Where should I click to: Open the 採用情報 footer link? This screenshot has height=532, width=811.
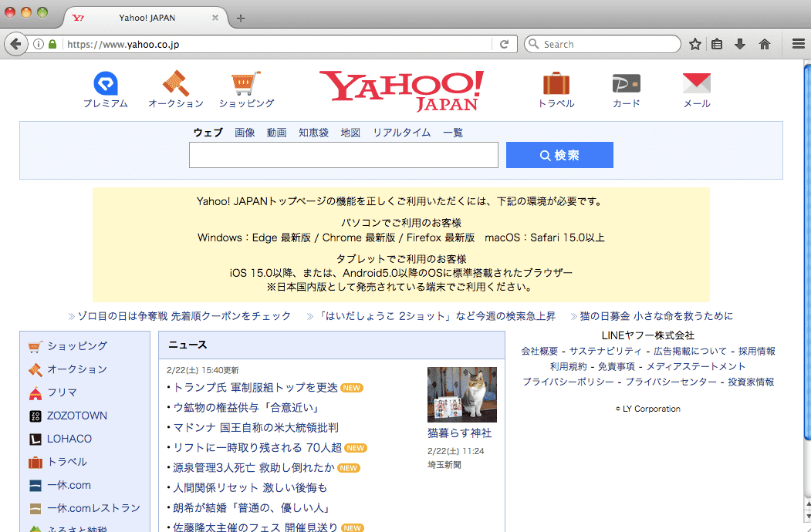pyautogui.click(x=757, y=351)
